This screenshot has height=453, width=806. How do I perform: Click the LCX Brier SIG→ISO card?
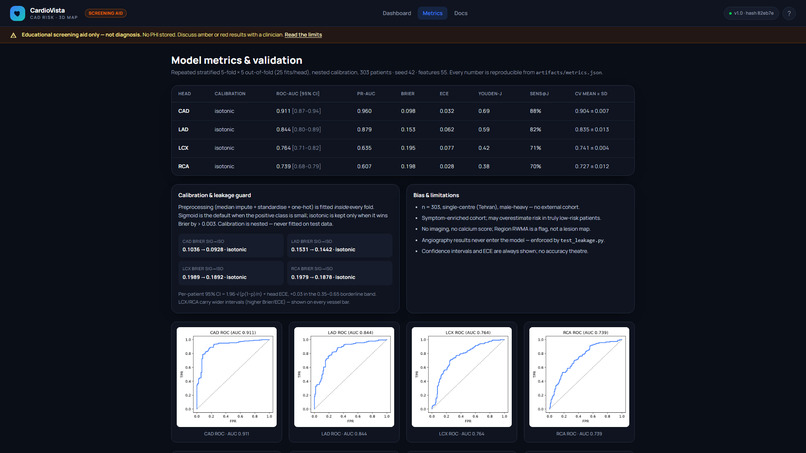click(x=231, y=273)
